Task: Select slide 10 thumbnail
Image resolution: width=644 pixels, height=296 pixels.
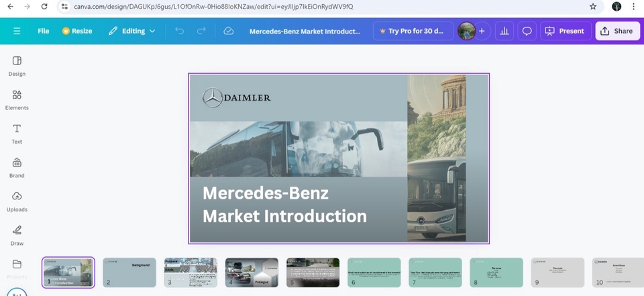Action: click(x=618, y=272)
